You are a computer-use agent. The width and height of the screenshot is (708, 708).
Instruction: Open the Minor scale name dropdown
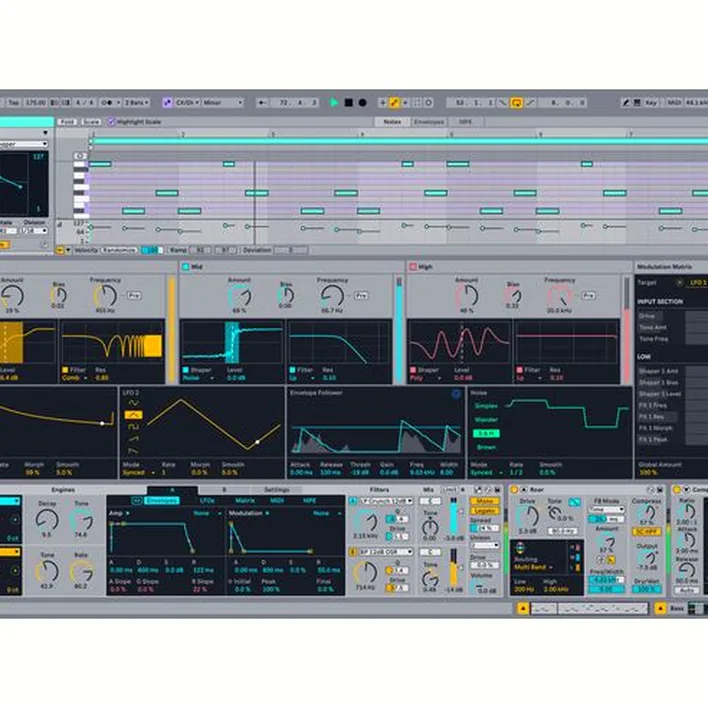point(223,103)
